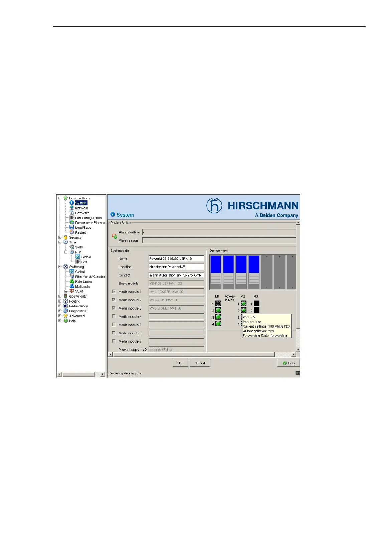Click the Diagnostics icon in tree

pyautogui.click(x=65, y=311)
